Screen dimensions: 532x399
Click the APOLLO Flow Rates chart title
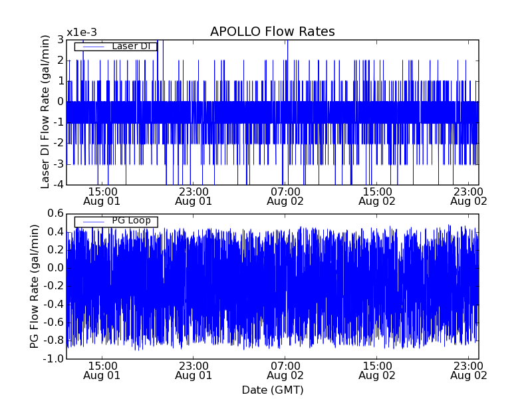pos(272,32)
